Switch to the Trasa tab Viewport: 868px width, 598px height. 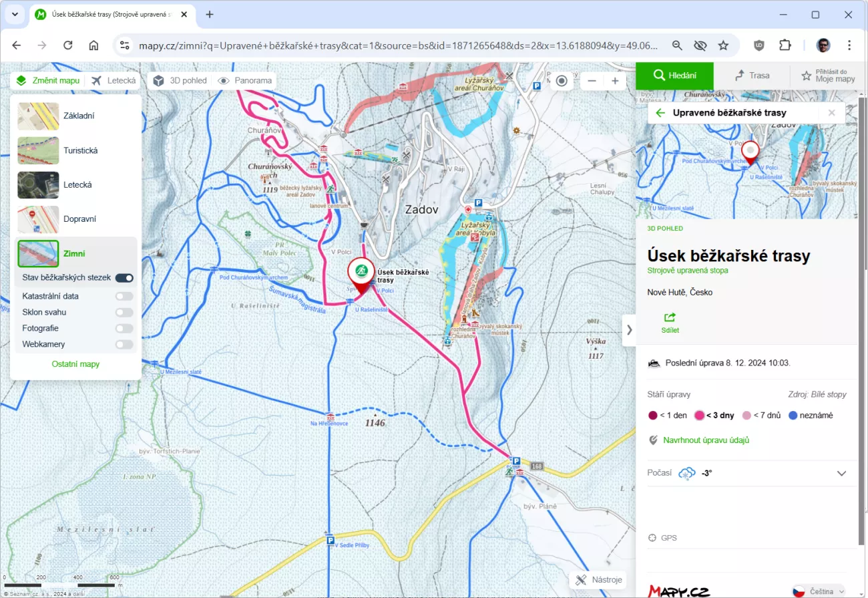click(752, 76)
